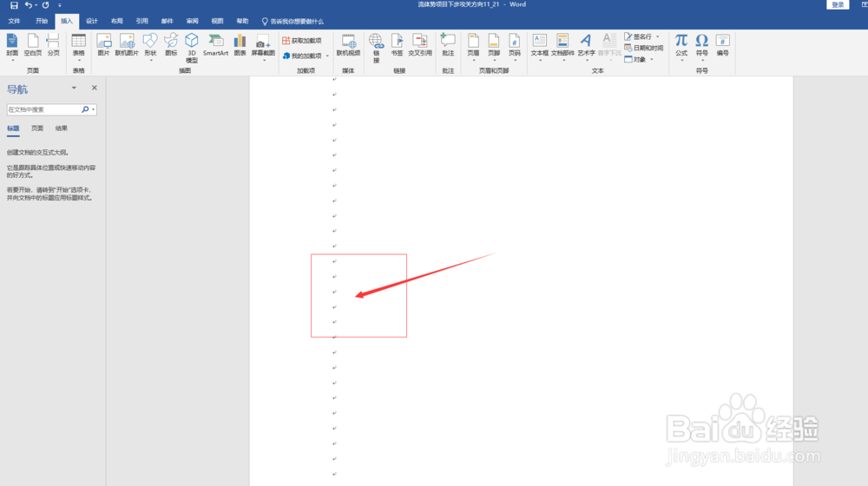Open the navigation pane options arrow

click(74, 88)
